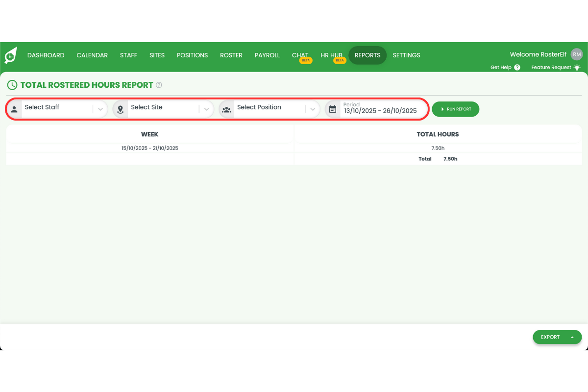Click the Get Help question mark icon

[x=517, y=67]
